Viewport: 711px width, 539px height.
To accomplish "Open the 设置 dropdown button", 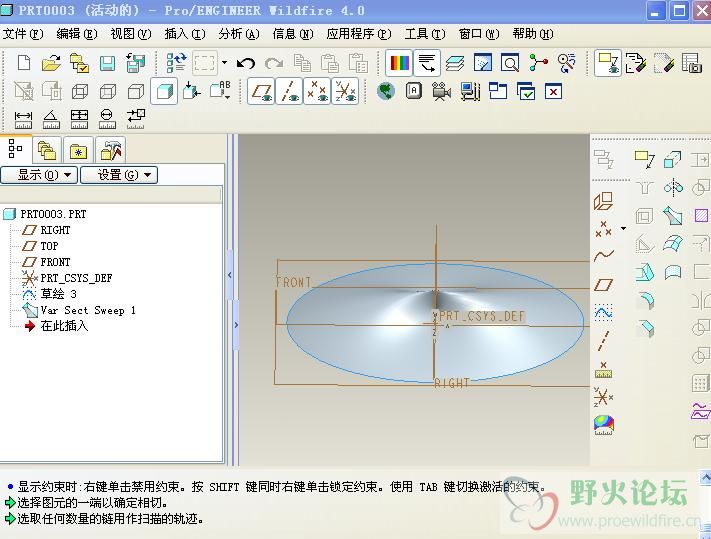I will [x=119, y=175].
